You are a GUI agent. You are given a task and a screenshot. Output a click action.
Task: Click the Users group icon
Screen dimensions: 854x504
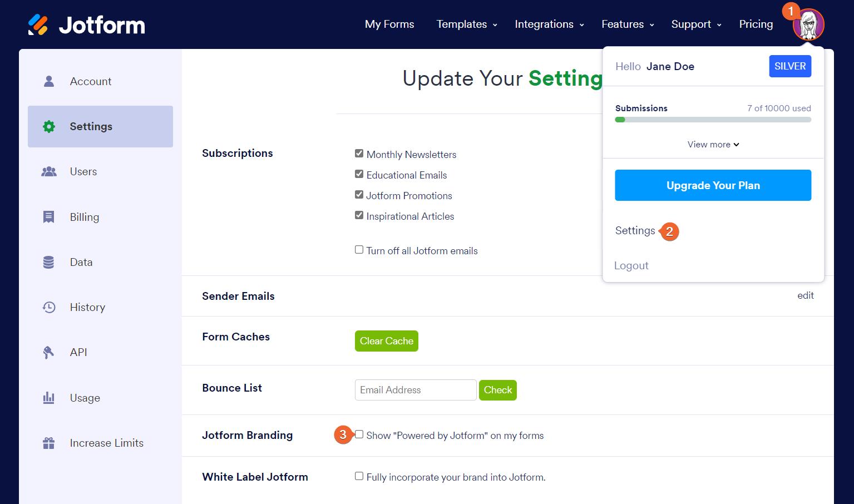[x=49, y=171]
